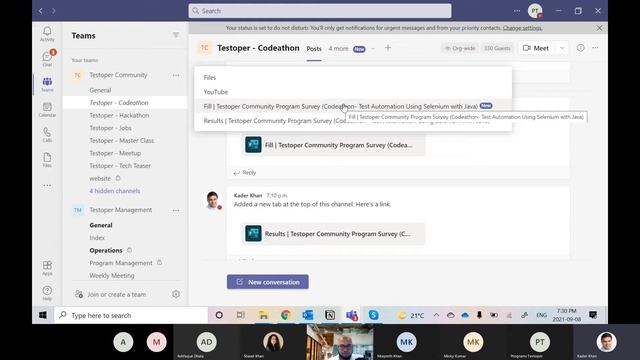The image size is (640, 360).
Task: Choose Fill Testoper Community Program Survey entry
Action: coord(353,106)
